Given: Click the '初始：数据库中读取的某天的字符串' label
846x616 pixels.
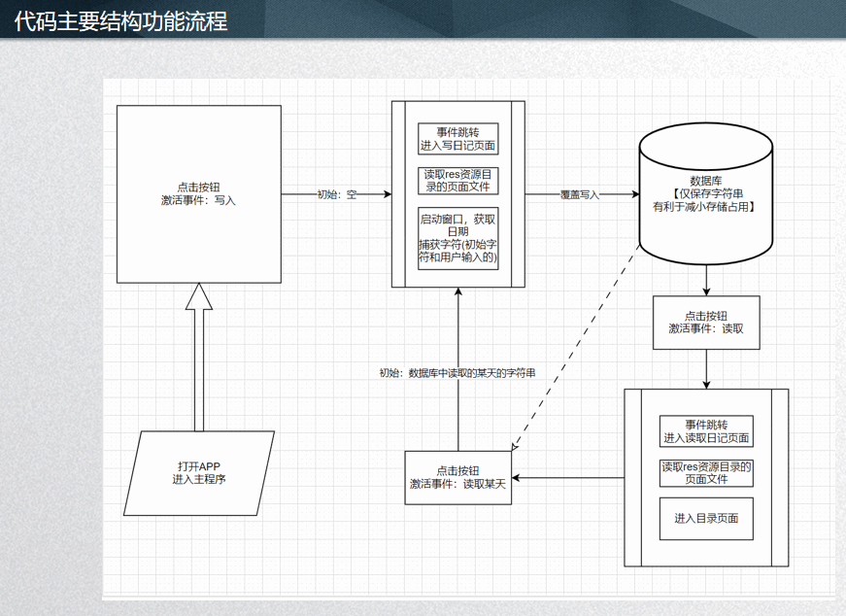Looking at the screenshot, I should coord(457,372).
